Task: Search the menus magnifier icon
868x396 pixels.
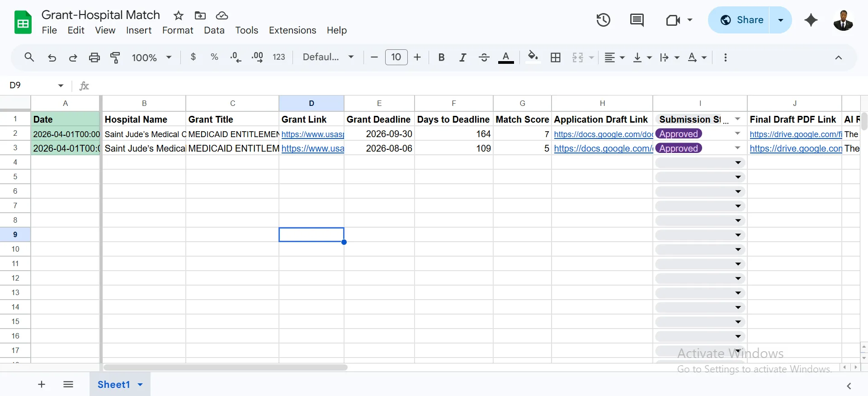Action: [29, 57]
